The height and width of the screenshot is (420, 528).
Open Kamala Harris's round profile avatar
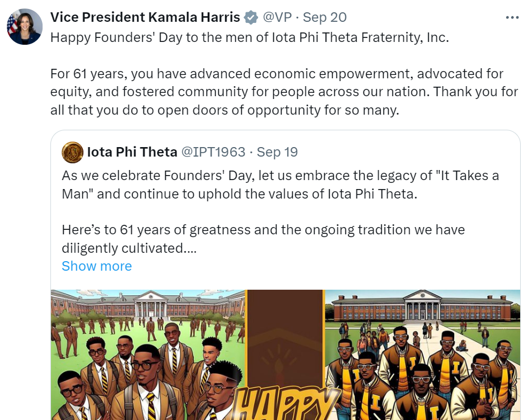tap(25, 27)
